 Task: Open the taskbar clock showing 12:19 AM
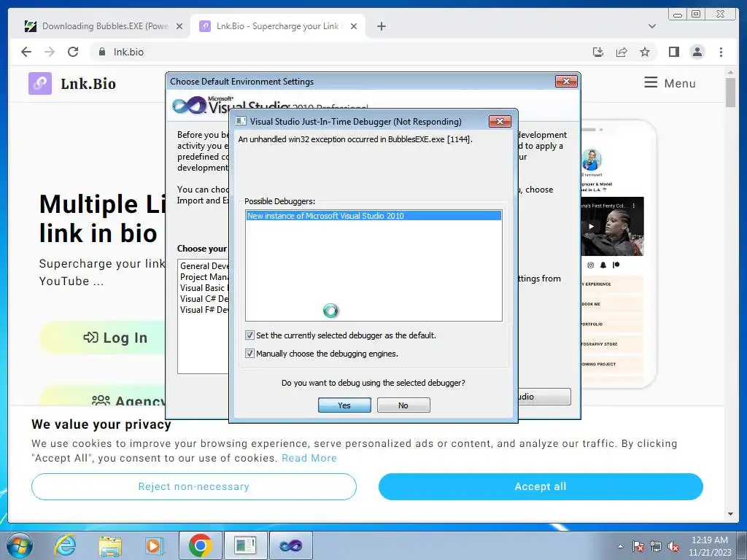(x=710, y=546)
